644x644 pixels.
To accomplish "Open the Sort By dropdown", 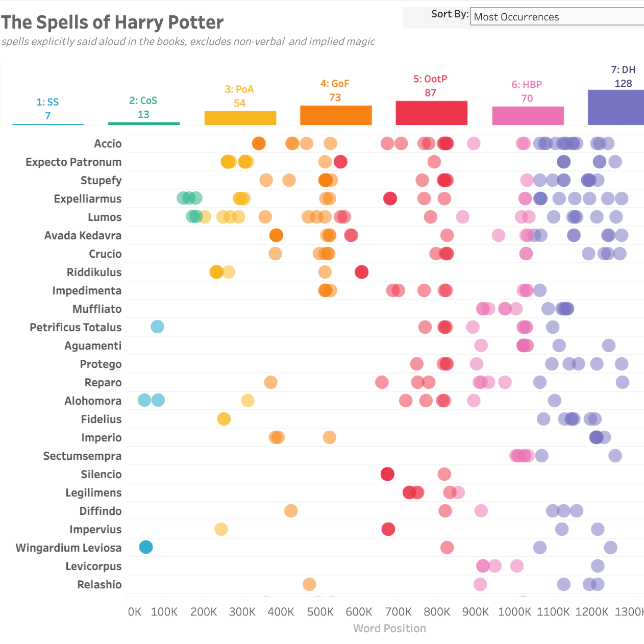I will click(x=556, y=17).
